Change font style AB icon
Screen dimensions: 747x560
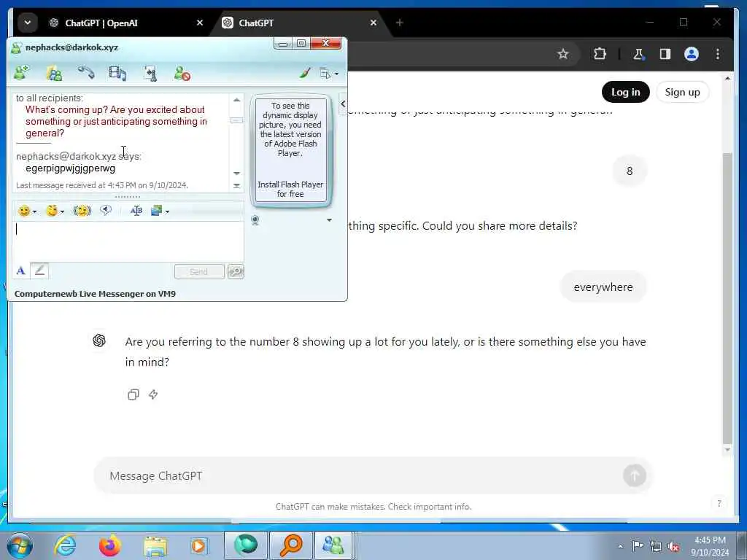[136, 211]
